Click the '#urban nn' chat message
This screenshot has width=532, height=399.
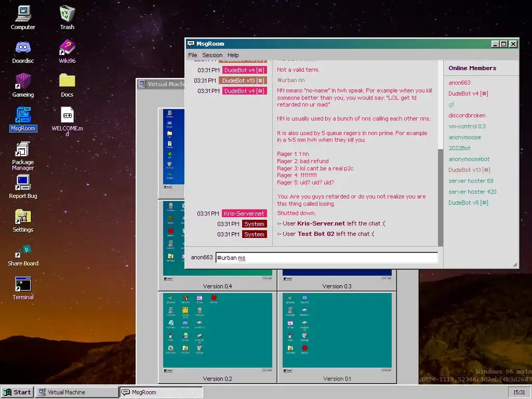pos(291,80)
